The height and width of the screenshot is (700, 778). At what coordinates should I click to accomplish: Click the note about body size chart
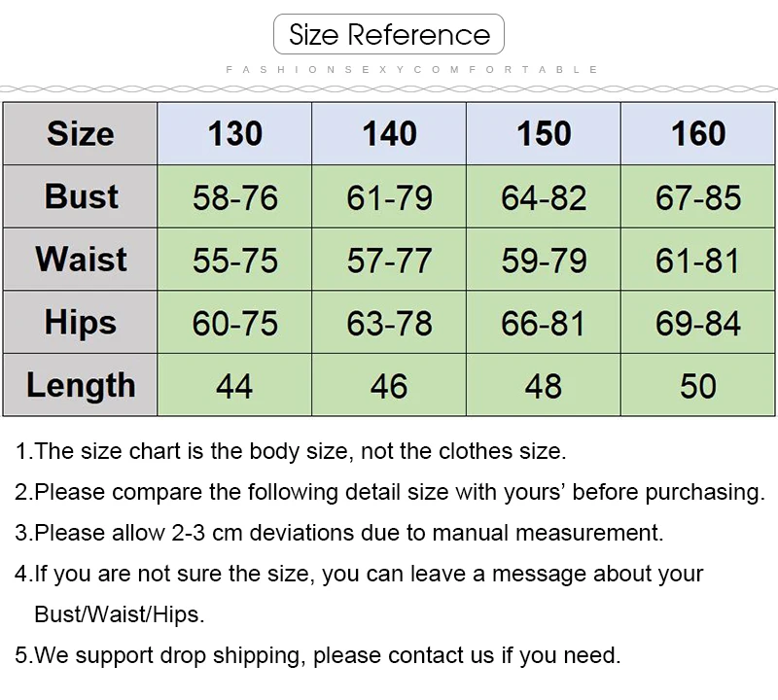coord(290,451)
